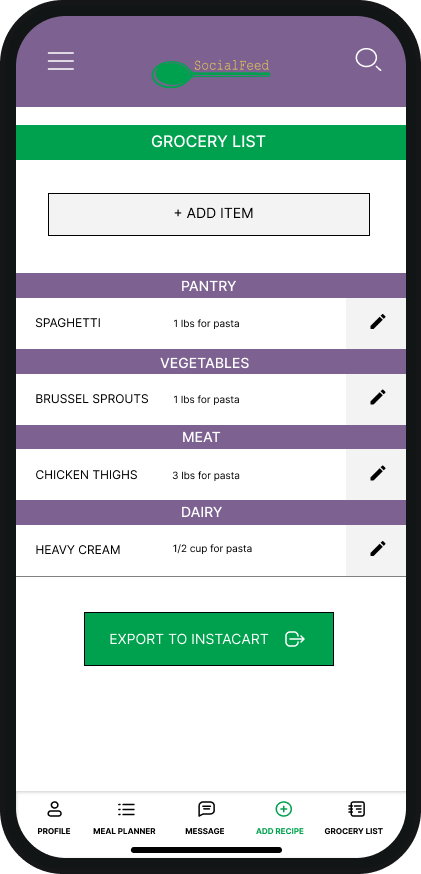The image size is (421, 874).
Task: Edit the Chicken Thighs item with pencil icon
Action: [378, 474]
